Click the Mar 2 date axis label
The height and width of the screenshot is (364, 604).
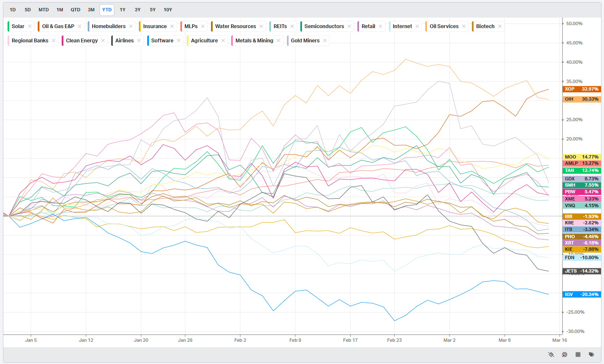[449, 340]
